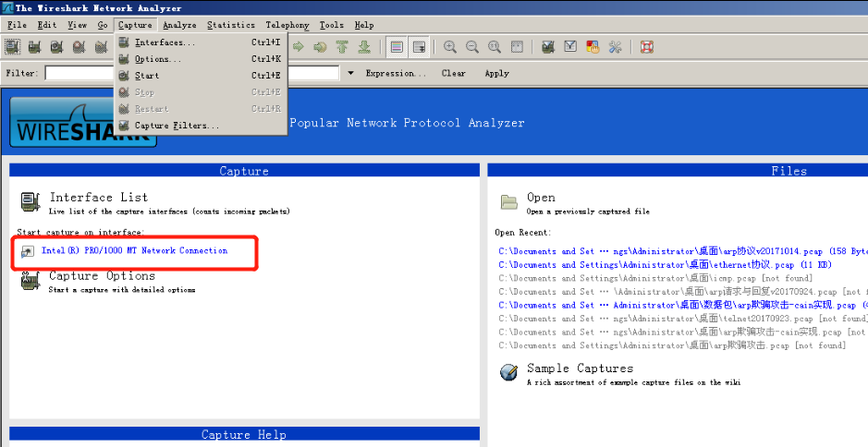Image resolution: width=868 pixels, height=447 pixels.
Task: Open the View menu
Action: 78,25
